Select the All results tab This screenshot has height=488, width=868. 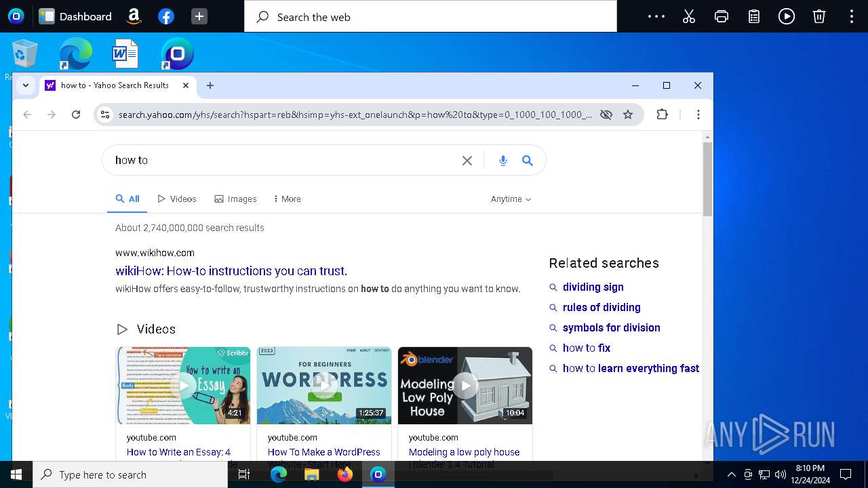coord(127,199)
